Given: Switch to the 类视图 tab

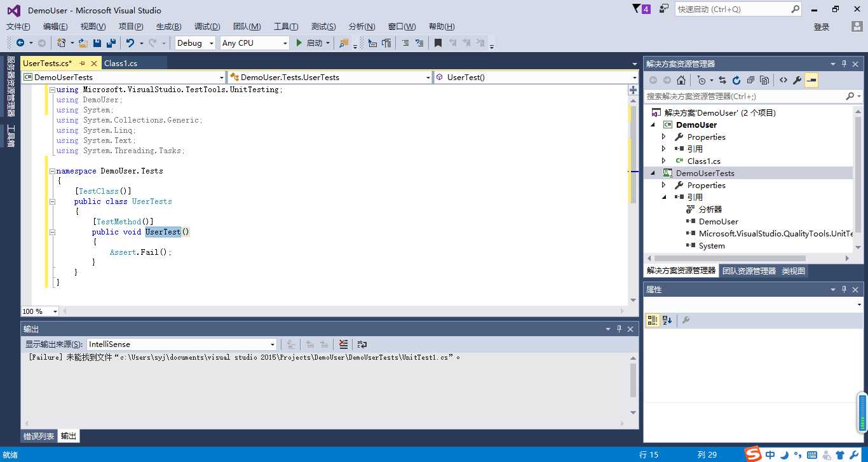Looking at the screenshot, I should tap(794, 271).
